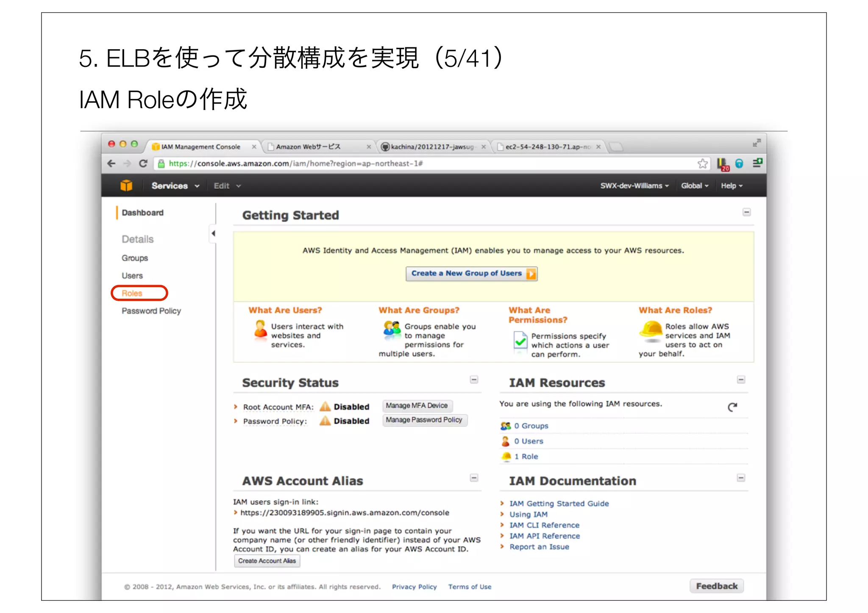Open a new tab with the tab button

pyautogui.click(x=616, y=147)
